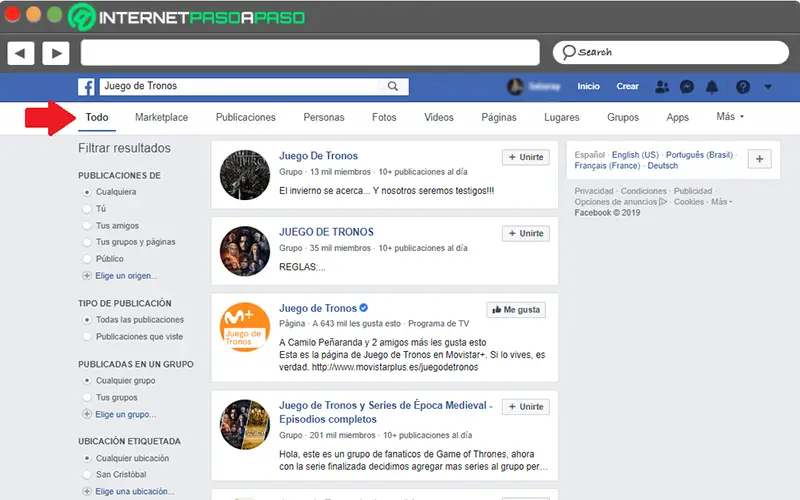Click the search magnifier in Facebook search bar
Image resolution: width=800 pixels, height=500 pixels.
pos(392,86)
